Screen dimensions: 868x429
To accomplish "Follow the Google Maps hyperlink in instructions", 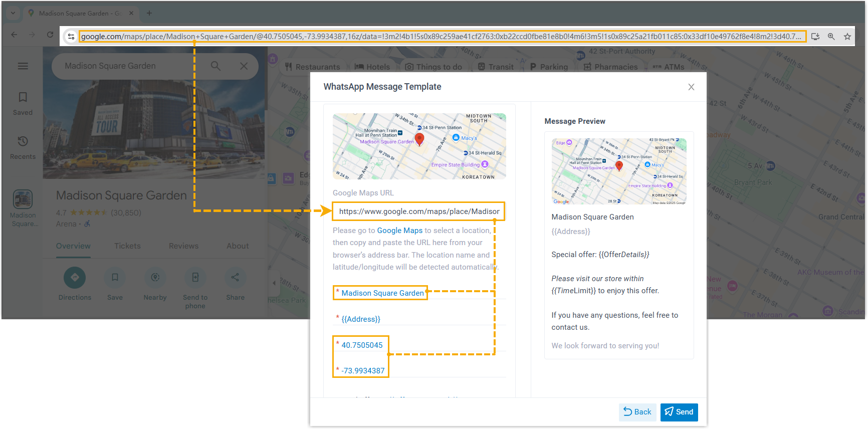I will [399, 231].
